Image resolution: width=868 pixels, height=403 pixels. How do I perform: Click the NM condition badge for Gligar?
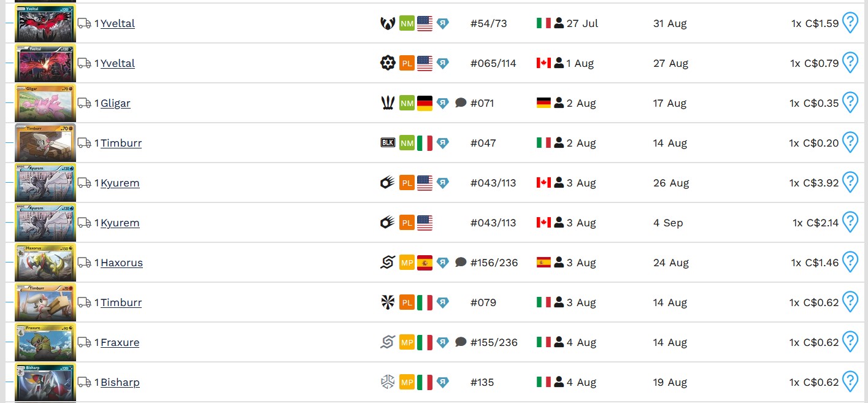(407, 103)
